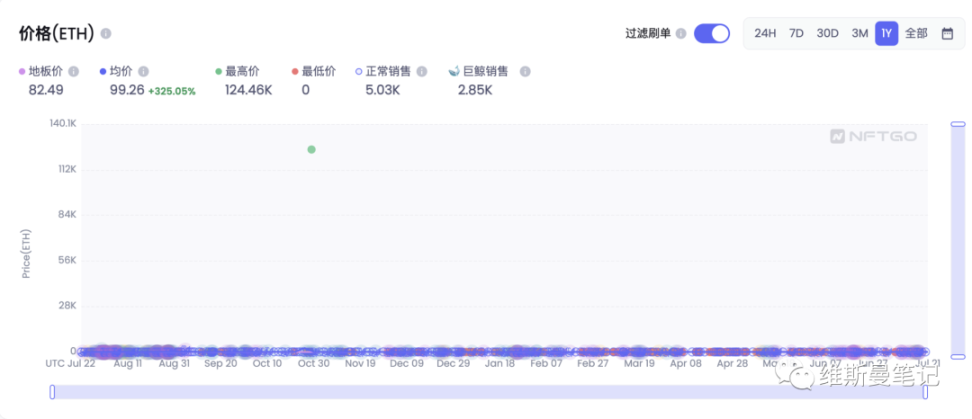This screenshot has width=972, height=419.
Task: Toggle 地板价 series in legend
Action: tap(42, 72)
